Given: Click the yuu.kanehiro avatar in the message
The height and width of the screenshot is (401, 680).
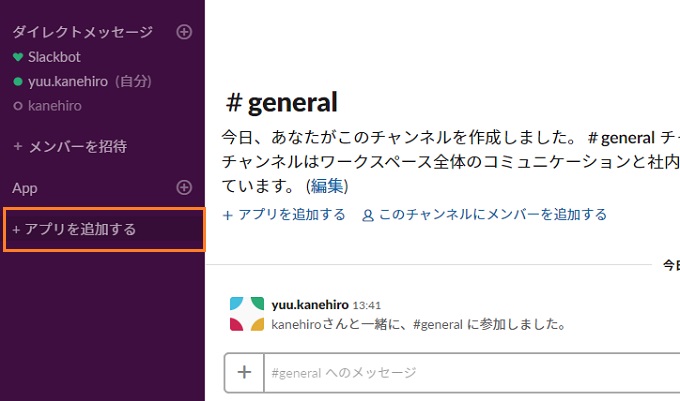Looking at the screenshot, I should (x=247, y=314).
